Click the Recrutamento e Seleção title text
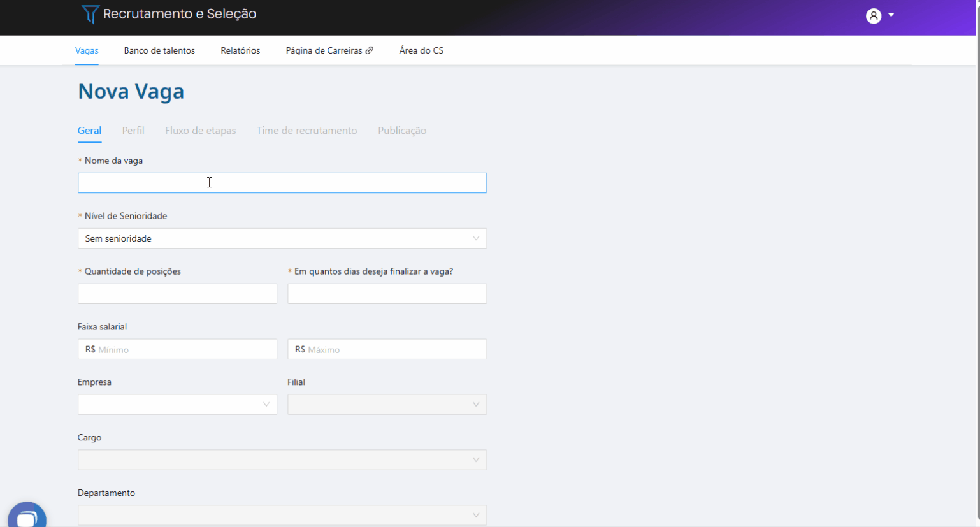Screen dimensions: 980x527 coord(180,14)
